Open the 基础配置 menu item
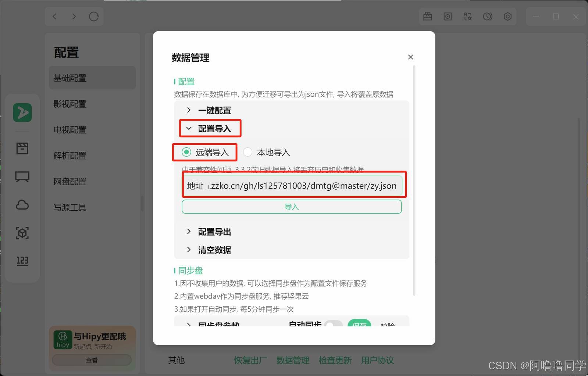Image resolution: width=588 pixels, height=376 pixels. click(92, 78)
